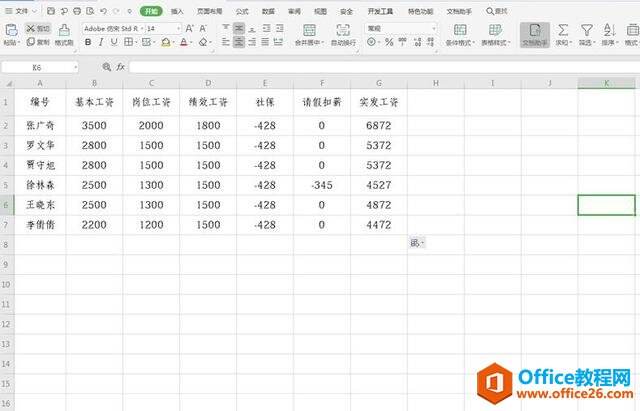
Task: Align text to the left
Action: [226, 42]
